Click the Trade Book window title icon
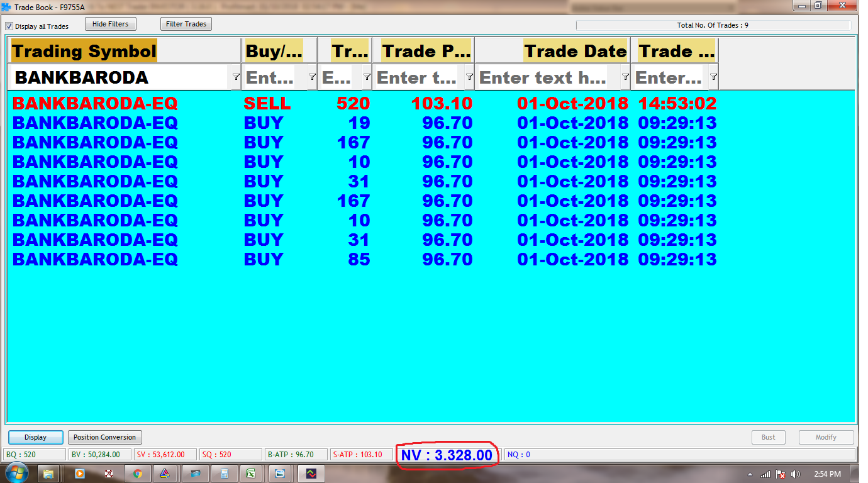 tap(6, 7)
